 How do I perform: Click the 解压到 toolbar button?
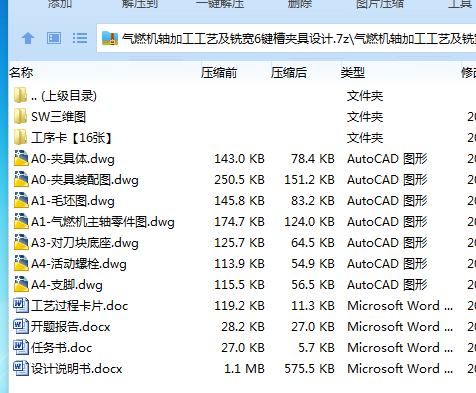click(x=140, y=4)
